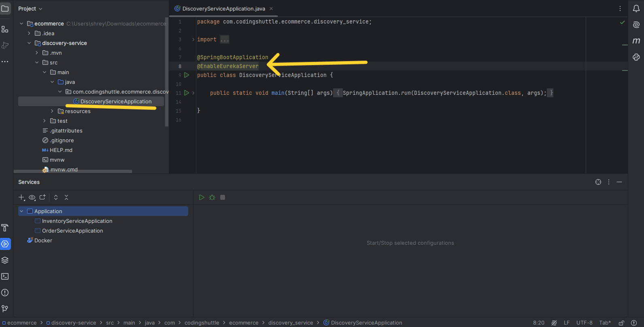Screen dimensions: 644x327
Task: Collapse the main folder in project tree
Action: pyautogui.click(x=45, y=72)
